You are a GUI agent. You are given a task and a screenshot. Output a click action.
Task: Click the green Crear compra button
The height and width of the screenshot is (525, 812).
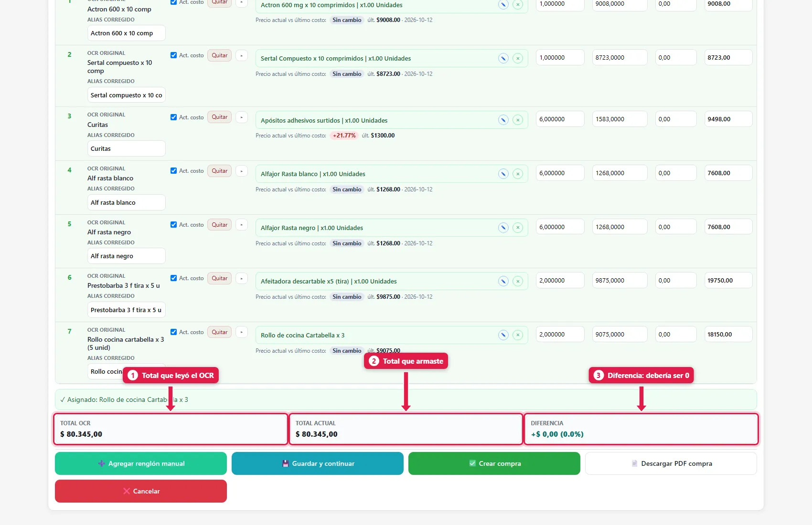point(494,463)
